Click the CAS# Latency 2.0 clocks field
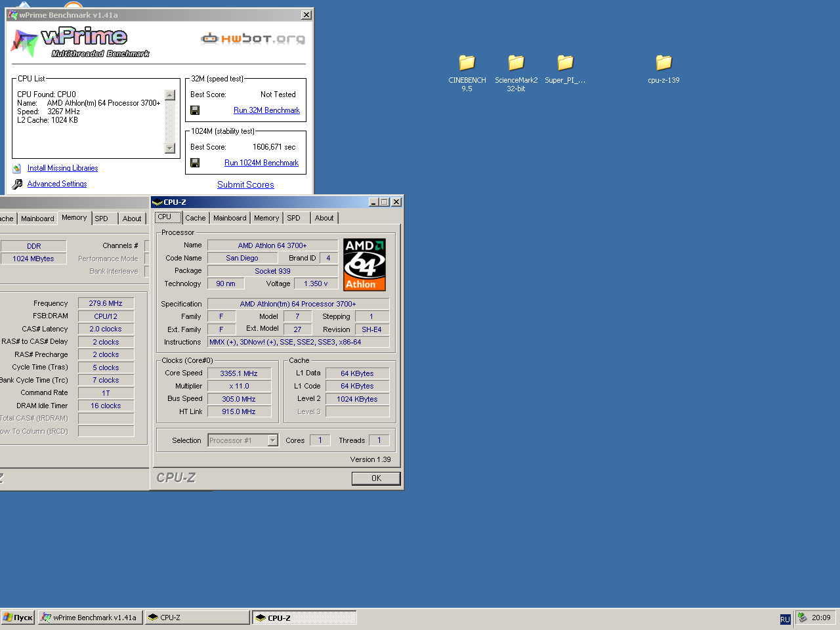The height and width of the screenshot is (630, 840). (106, 329)
